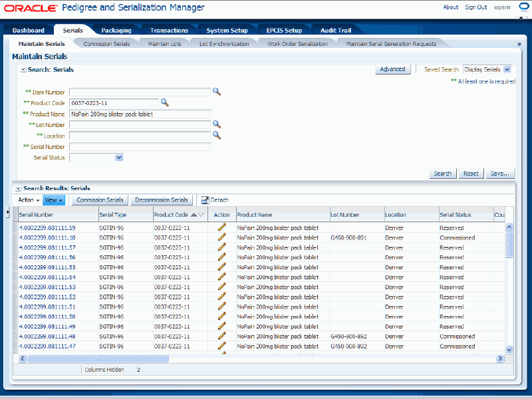Click results table scroll right arrow

click(500, 358)
